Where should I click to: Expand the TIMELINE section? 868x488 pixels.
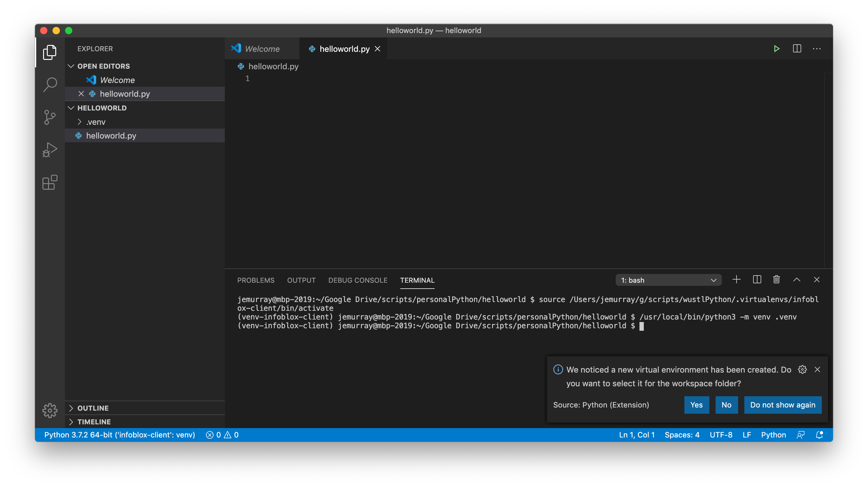coord(94,422)
